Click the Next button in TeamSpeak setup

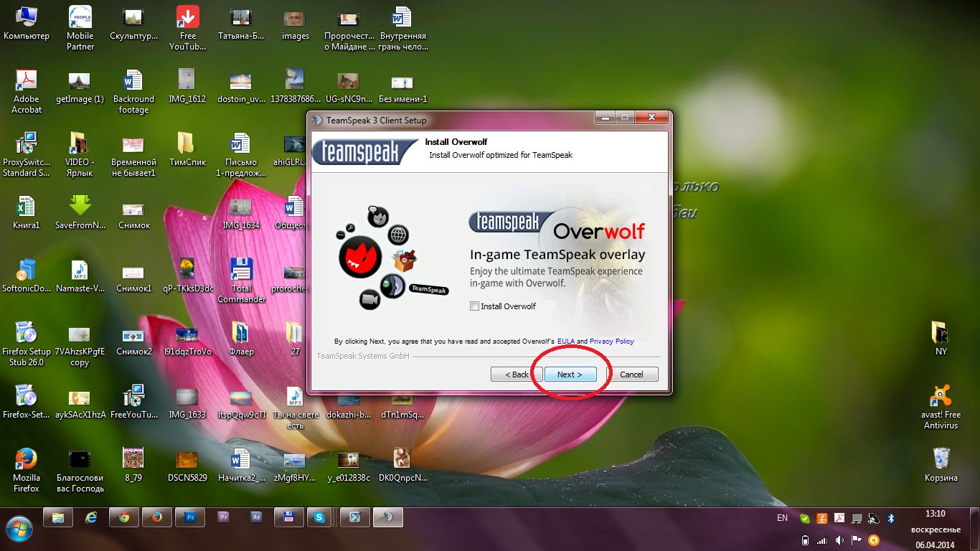pyautogui.click(x=570, y=375)
